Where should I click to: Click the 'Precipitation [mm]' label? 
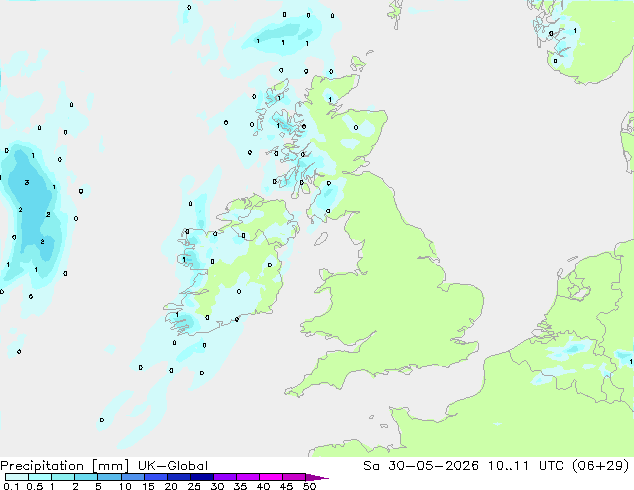[64, 466]
